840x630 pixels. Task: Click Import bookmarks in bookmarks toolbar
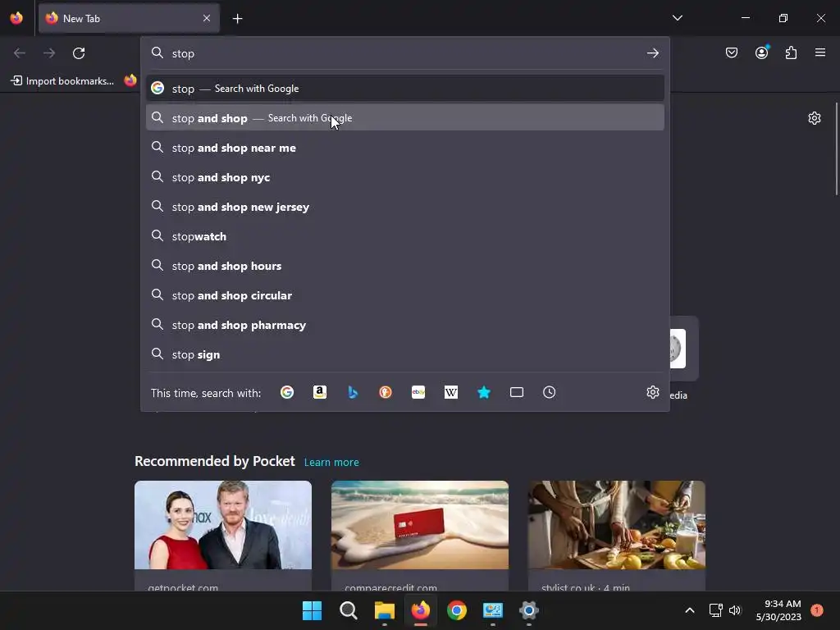click(x=62, y=81)
